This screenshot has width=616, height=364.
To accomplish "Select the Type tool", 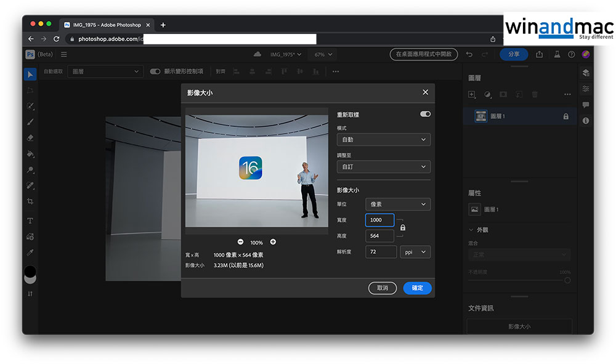I will click(x=30, y=220).
